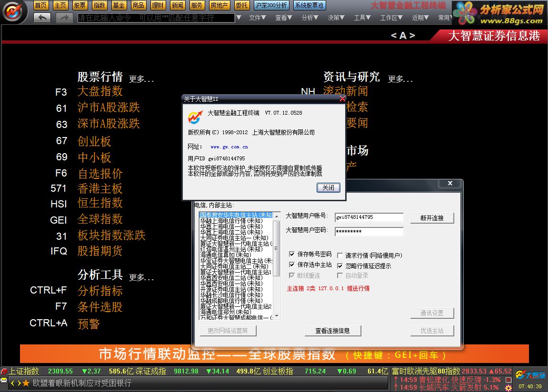Viewport: 548px width, 392px height.
Task: Toggle 自动登录 checkbox
Action: [x=340, y=275]
